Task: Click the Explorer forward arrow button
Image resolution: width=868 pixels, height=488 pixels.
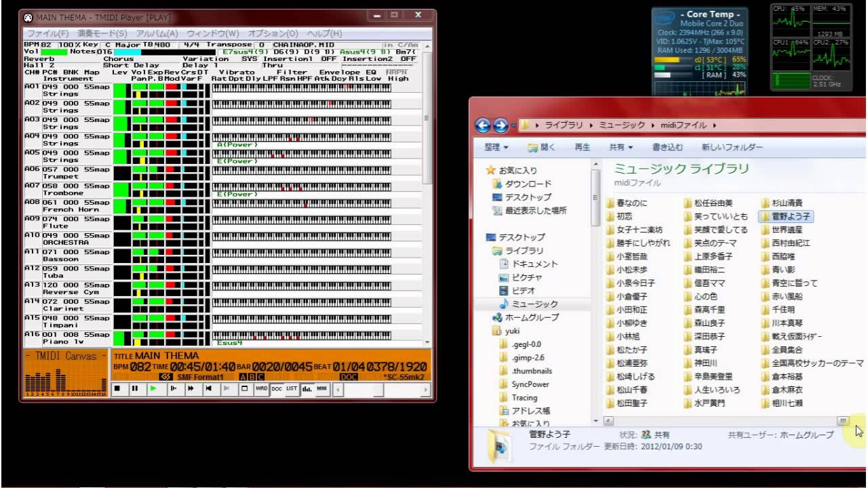Action: (500, 125)
